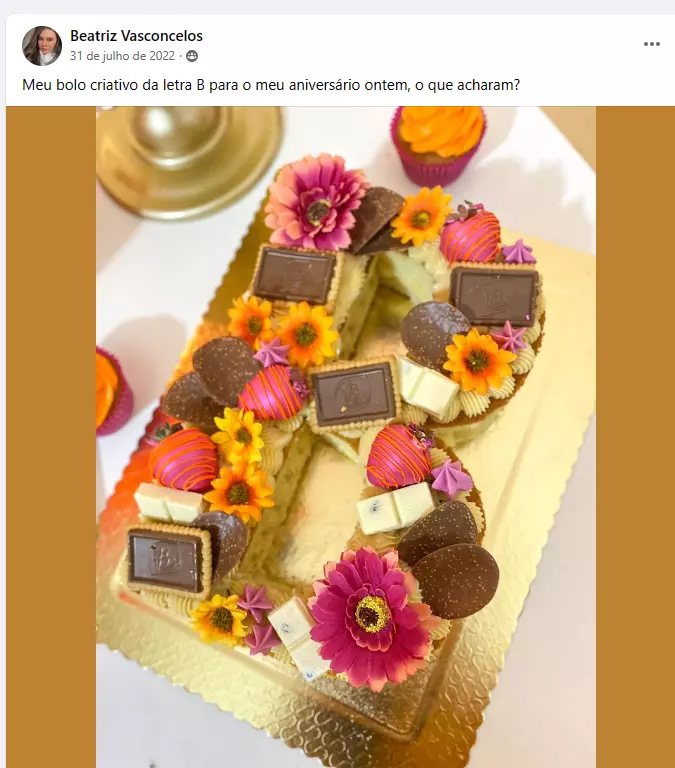Click the large pink flower atop the cake
Screen dimensions: 675x768
coord(317,202)
